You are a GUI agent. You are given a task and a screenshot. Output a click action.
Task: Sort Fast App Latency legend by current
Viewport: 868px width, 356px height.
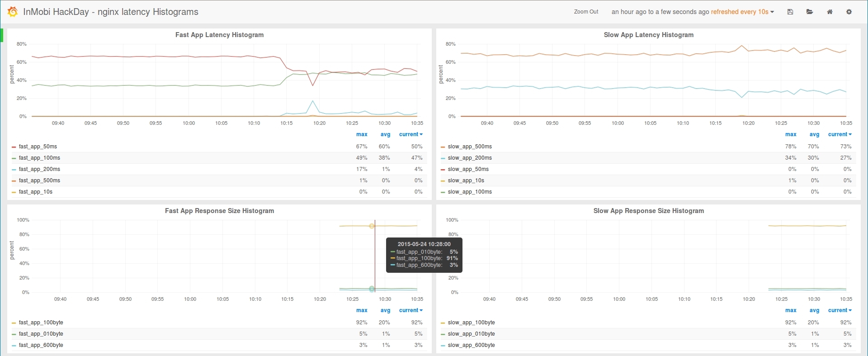coord(410,134)
